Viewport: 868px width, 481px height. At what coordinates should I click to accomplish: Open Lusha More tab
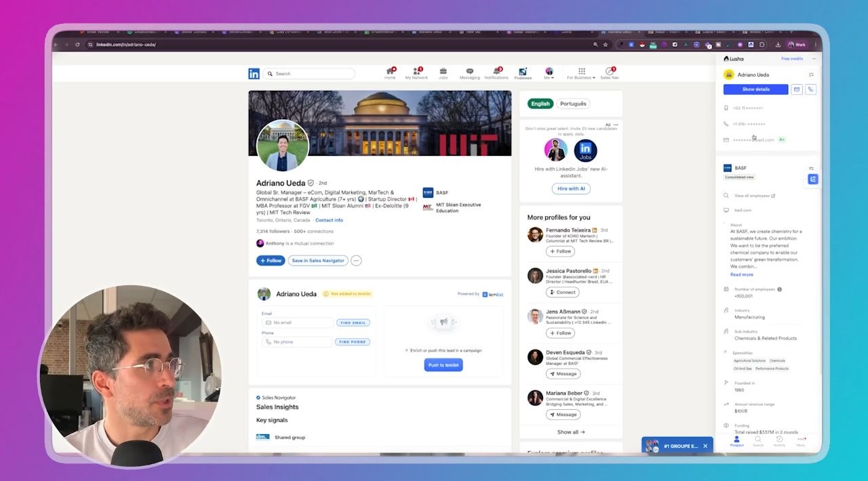pyautogui.click(x=801, y=441)
